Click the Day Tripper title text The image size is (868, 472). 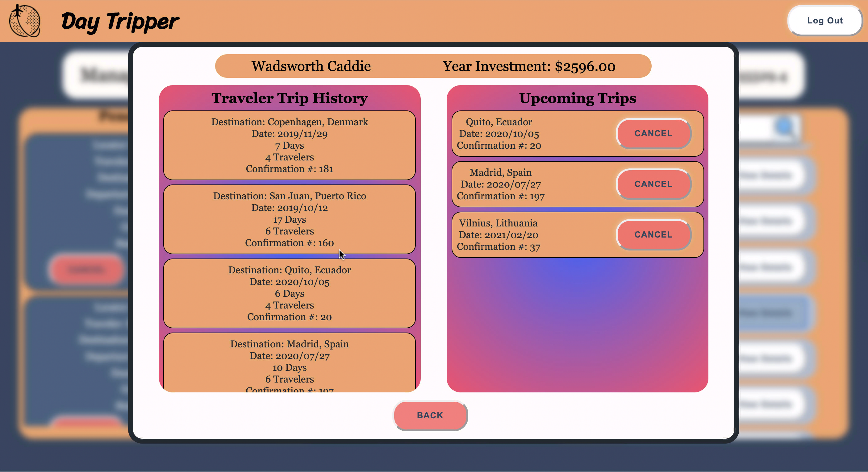pyautogui.click(x=120, y=22)
